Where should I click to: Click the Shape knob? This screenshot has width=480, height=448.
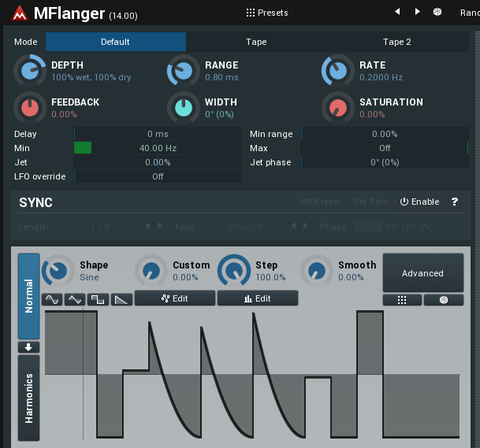pos(58,270)
